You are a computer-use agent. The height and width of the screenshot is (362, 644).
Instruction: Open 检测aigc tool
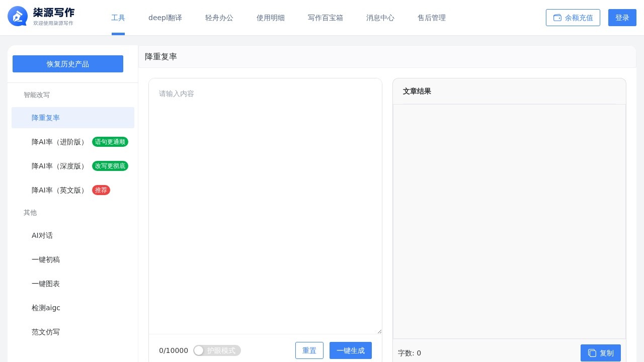tap(46, 308)
